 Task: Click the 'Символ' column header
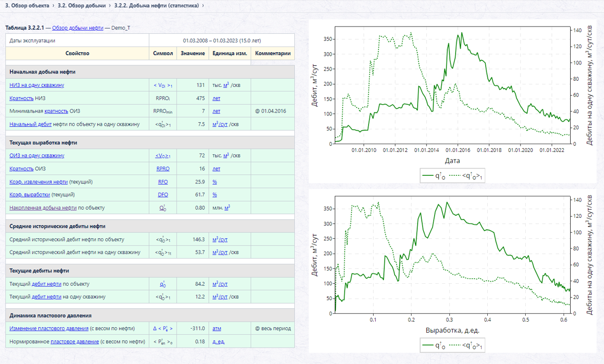click(163, 54)
